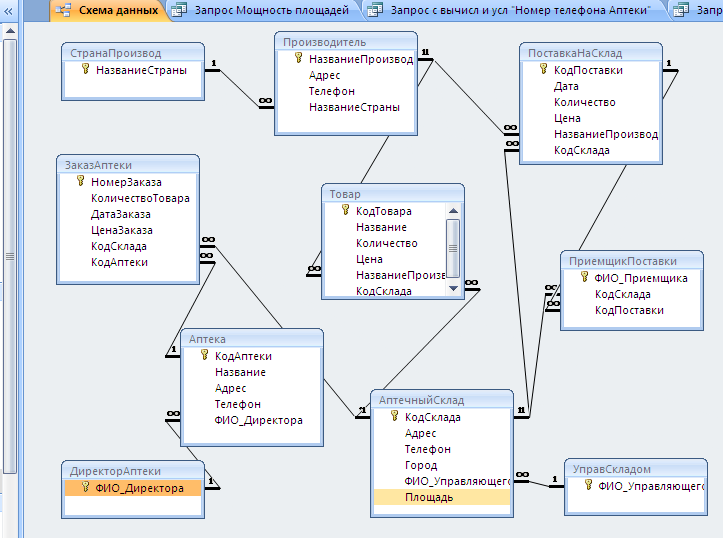Select field КоличествоТовара in ЗаказАптеки
Image resolution: width=723 pixels, height=538 pixels.
point(140,198)
